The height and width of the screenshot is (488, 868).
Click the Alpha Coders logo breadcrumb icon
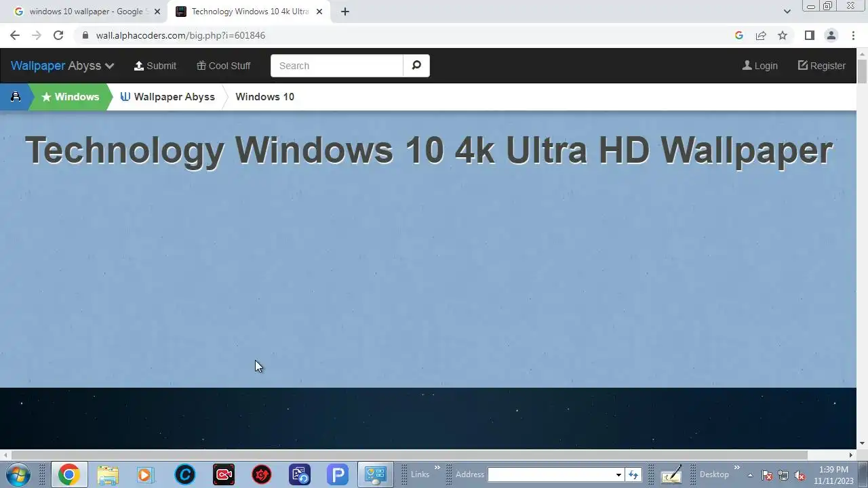(15, 97)
